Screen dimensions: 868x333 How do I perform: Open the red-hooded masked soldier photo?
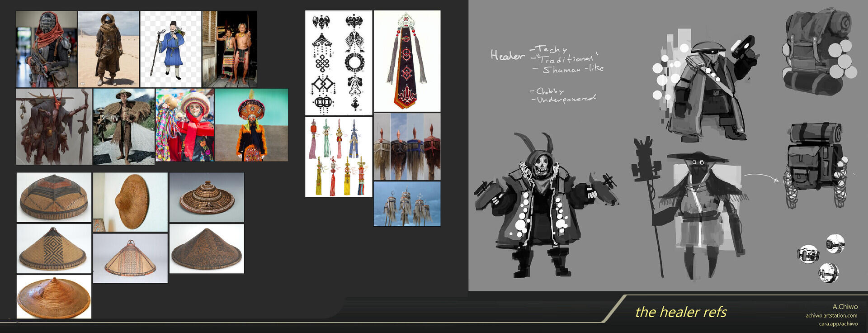[x=46, y=49]
